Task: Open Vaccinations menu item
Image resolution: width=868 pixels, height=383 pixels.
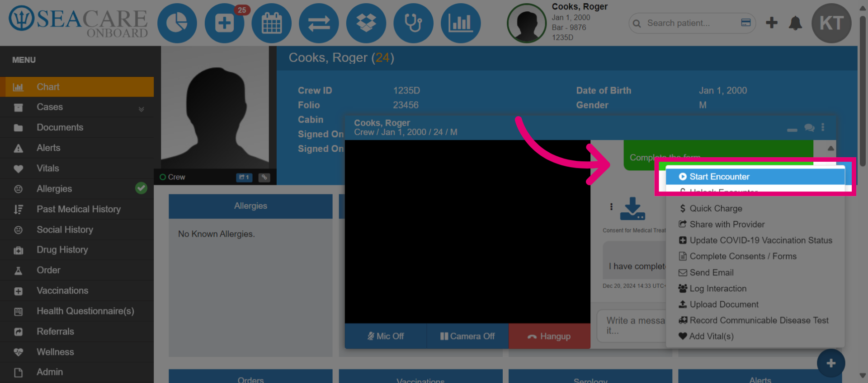Action: click(77, 290)
